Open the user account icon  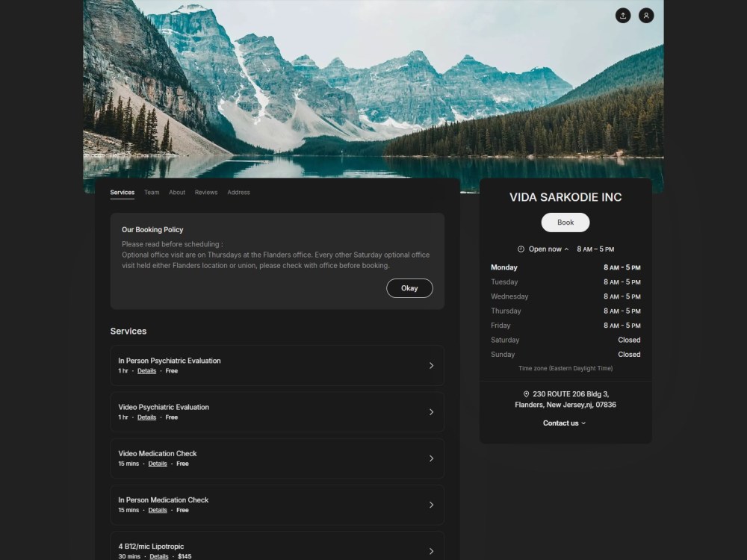[x=646, y=16]
